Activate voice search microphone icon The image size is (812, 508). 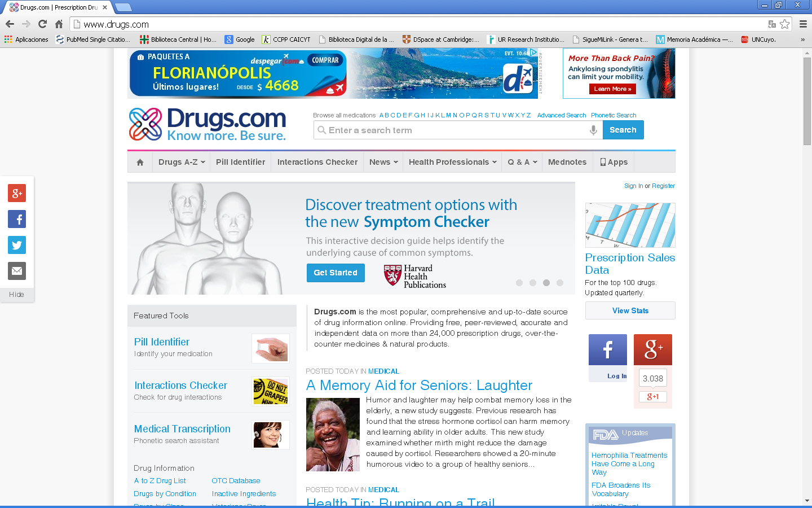coord(593,130)
